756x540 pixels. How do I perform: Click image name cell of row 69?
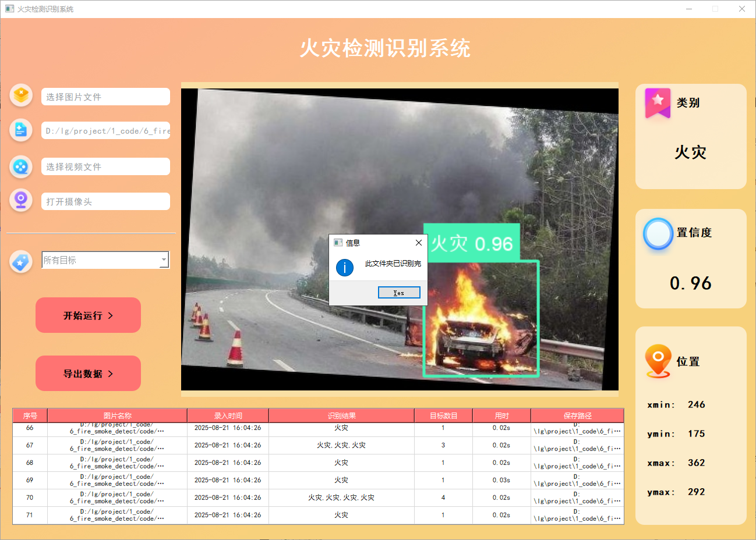point(117,480)
